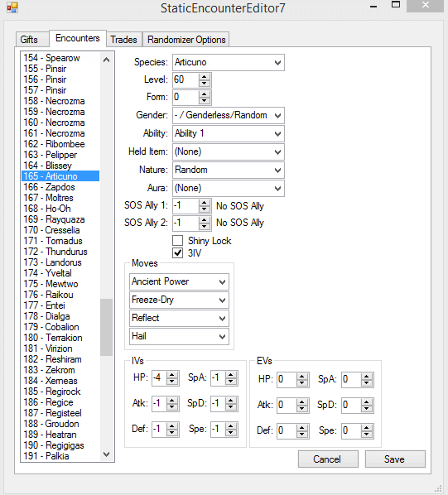Click the encounter list scroll up arrow
The width and height of the screenshot is (448, 495).
tap(106, 60)
